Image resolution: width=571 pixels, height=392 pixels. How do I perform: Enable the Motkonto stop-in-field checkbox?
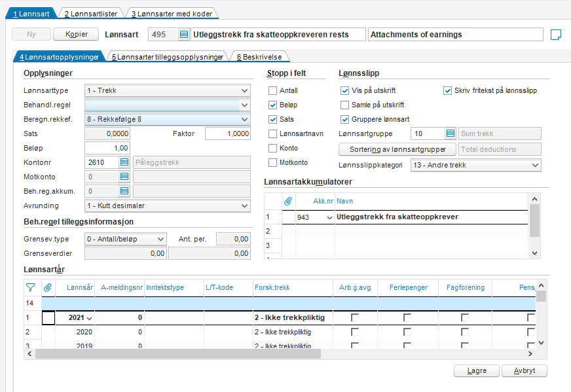pos(272,163)
